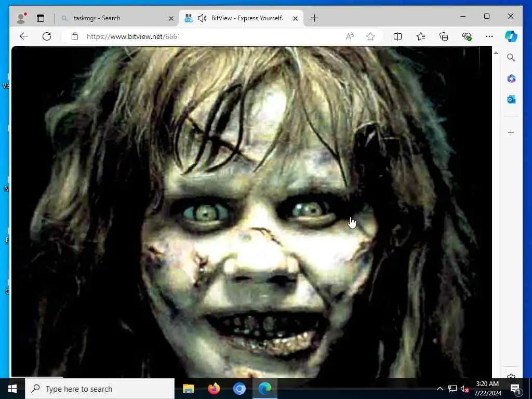Open the Windows Start menu
This screenshot has width=532, height=399.
12,389
